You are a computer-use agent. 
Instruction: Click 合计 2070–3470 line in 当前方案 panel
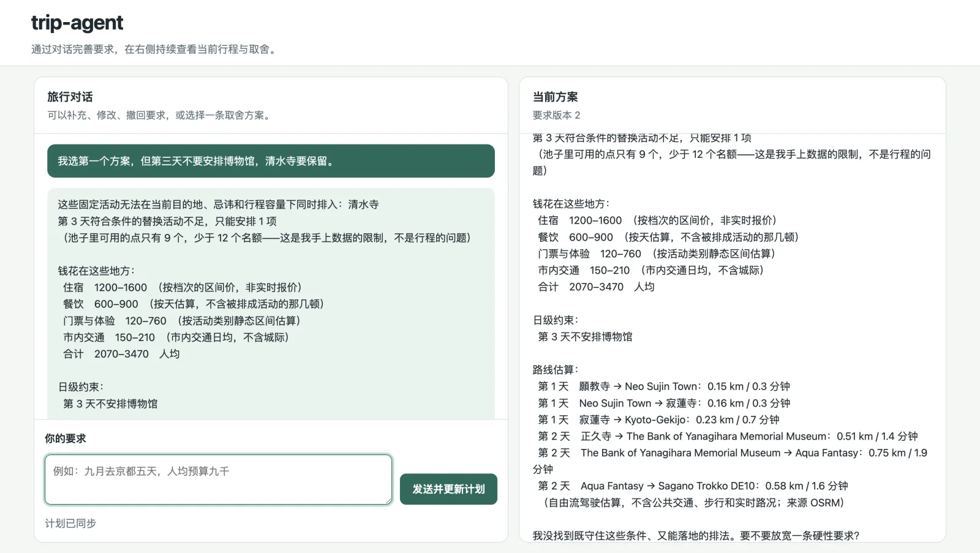pyautogui.click(x=596, y=286)
